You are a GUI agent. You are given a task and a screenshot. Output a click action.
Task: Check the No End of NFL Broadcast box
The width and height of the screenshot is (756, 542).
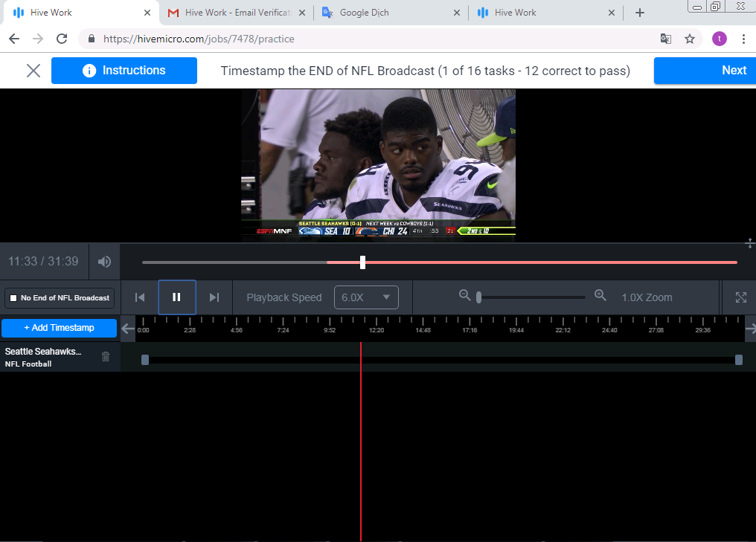(13, 298)
